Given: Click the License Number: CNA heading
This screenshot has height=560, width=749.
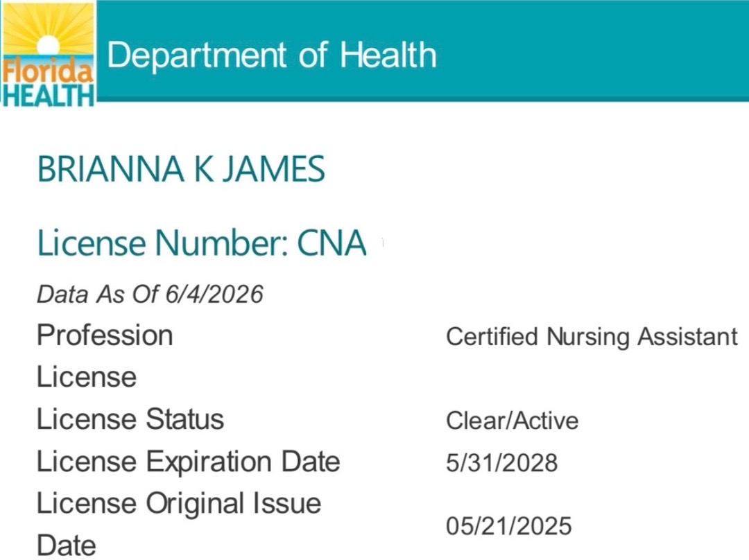Looking at the screenshot, I should tap(202, 243).
